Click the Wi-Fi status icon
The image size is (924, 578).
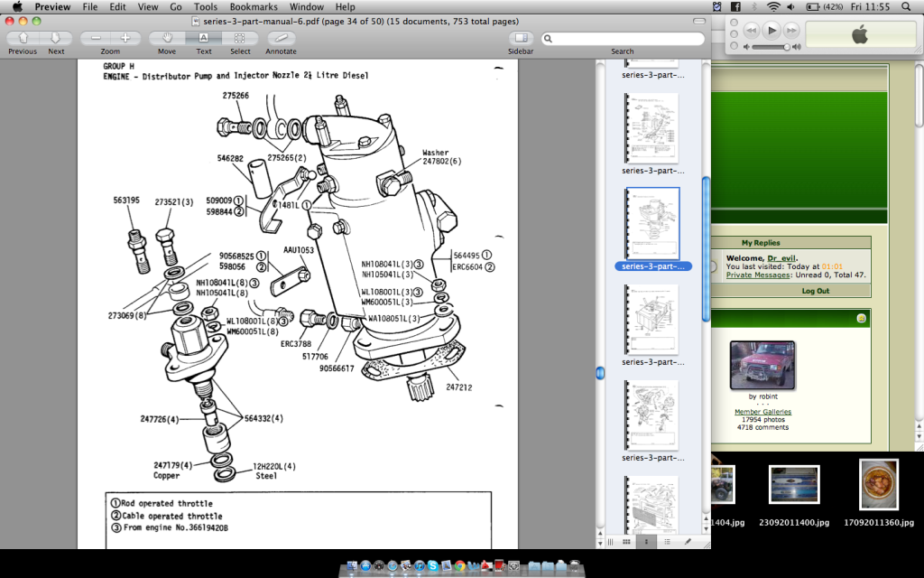click(x=773, y=6)
